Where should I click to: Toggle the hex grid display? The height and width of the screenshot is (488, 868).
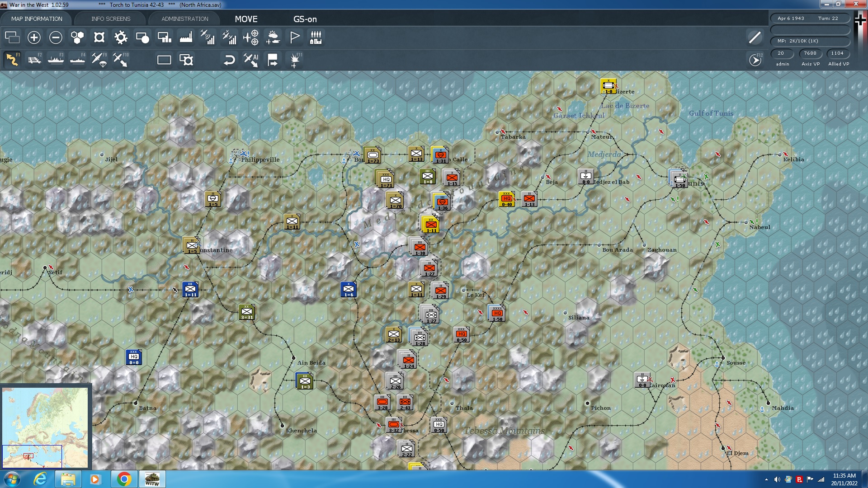click(77, 38)
